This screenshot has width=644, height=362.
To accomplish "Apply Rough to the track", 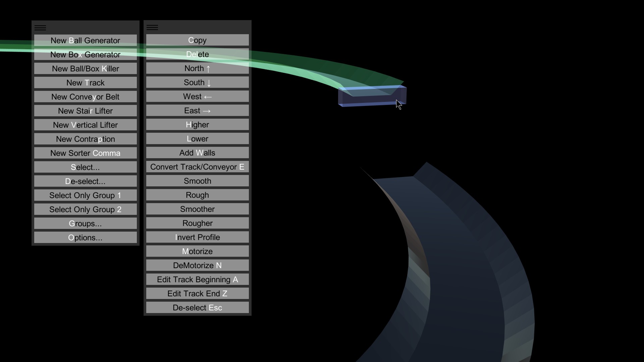I will 198,195.
